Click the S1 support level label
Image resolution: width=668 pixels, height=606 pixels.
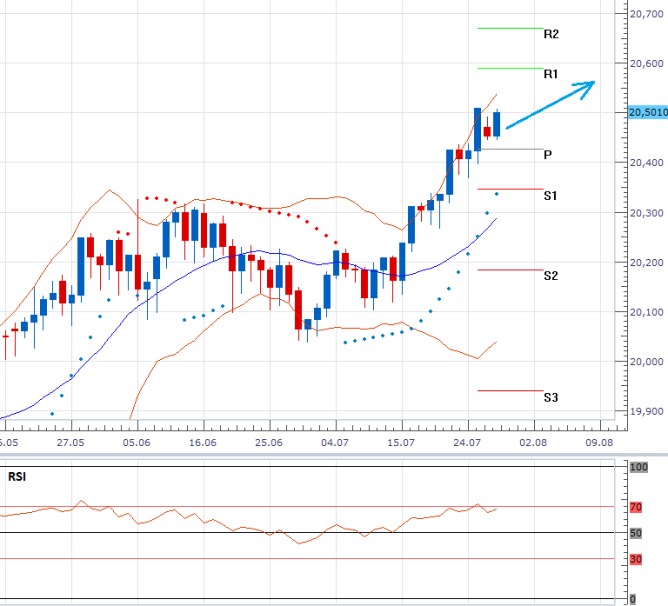click(x=550, y=196)
